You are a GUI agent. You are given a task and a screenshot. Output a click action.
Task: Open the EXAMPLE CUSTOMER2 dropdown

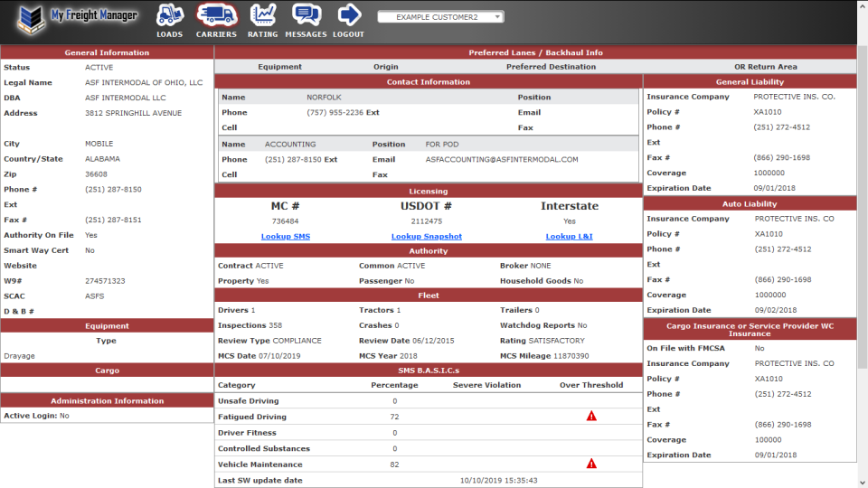click(x=440, y=17)
